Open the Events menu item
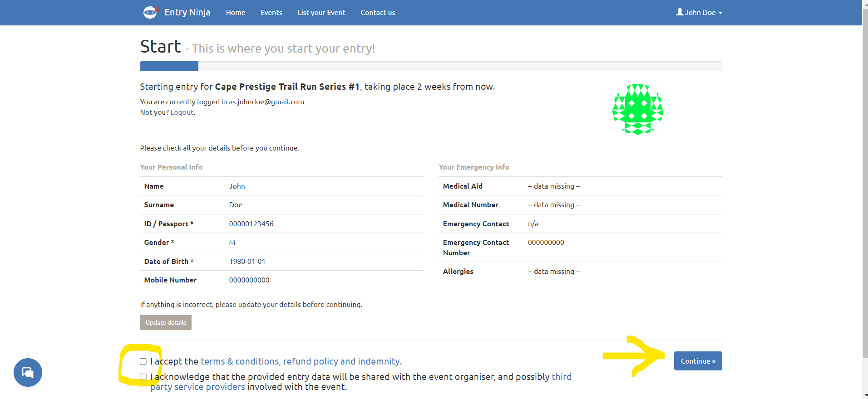Viewport: 868px width, 399px height. click(x=271, y=13)
